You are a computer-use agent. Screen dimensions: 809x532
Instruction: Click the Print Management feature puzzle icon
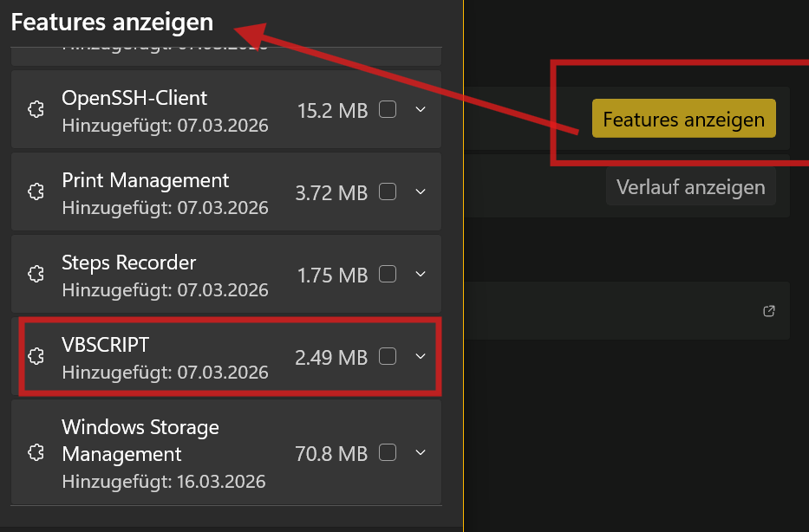(36, 192)
